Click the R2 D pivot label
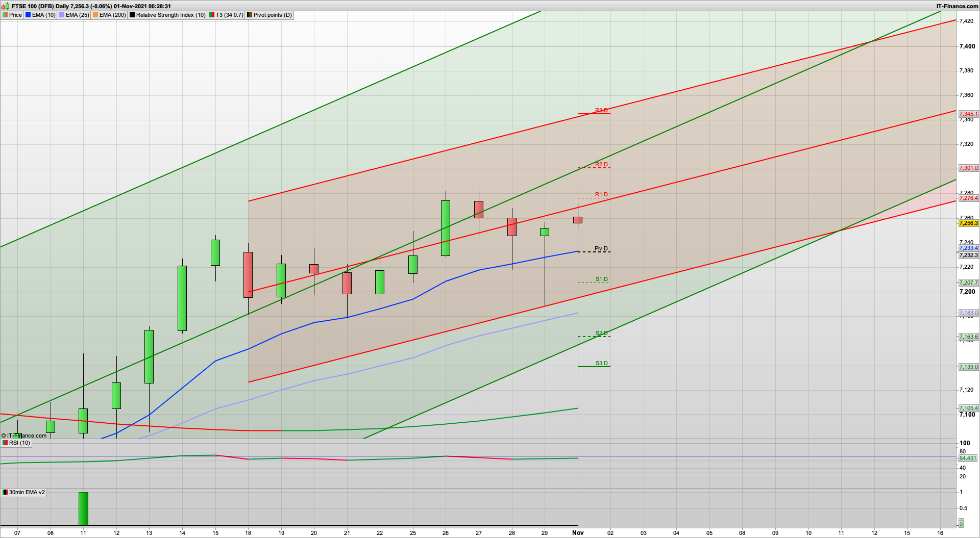The image size is (980, 538). pyautogui.click(x=601, y=164)
